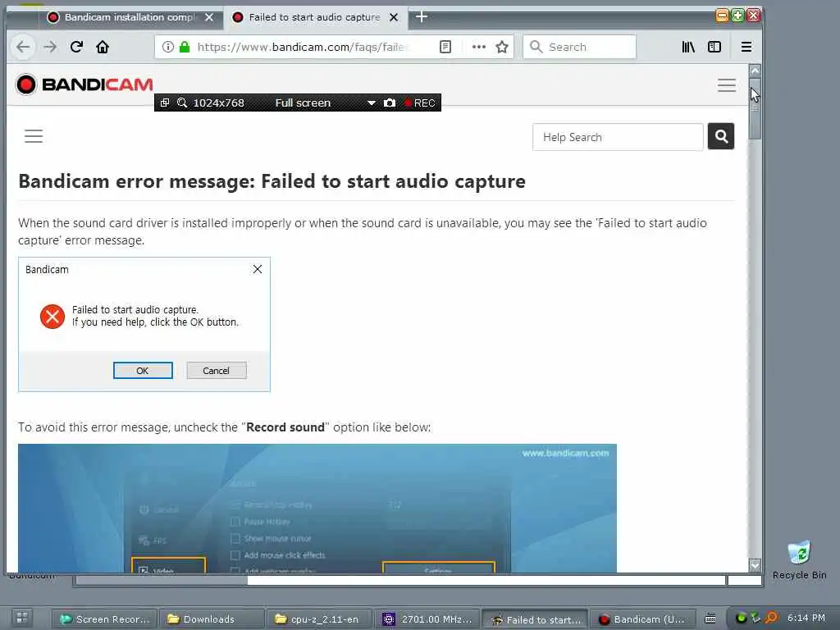840x630 pixels.
Task: Take screenshot with camera icon
Action: click(x=390, y=103)
